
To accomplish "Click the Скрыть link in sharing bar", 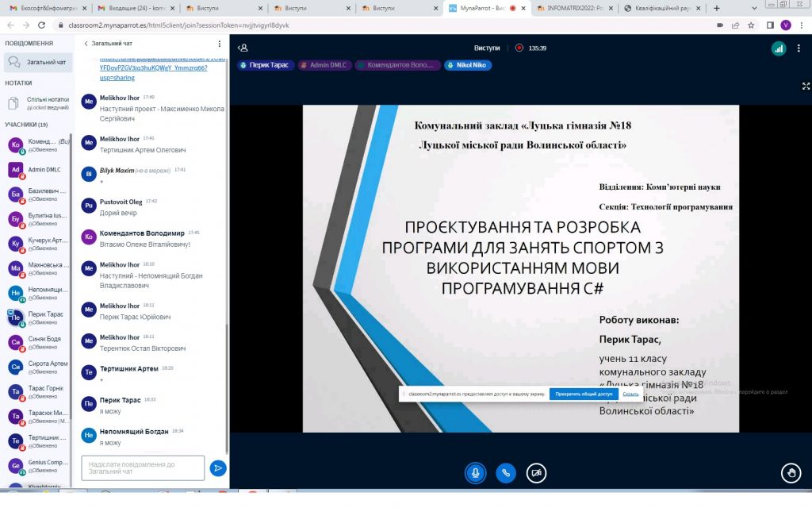I will pos(630,394).
